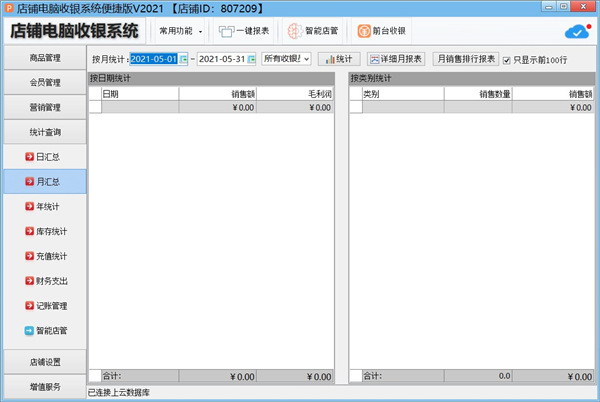Open the 商品管理 sidebar section
The height and width of the screenshot is (402, 600).
tap(45, 58)
